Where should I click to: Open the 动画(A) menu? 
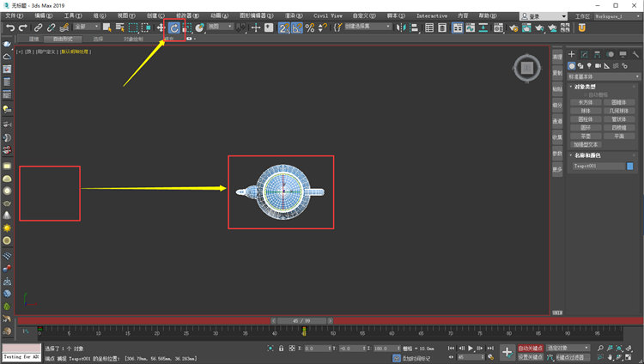point(219,15)
